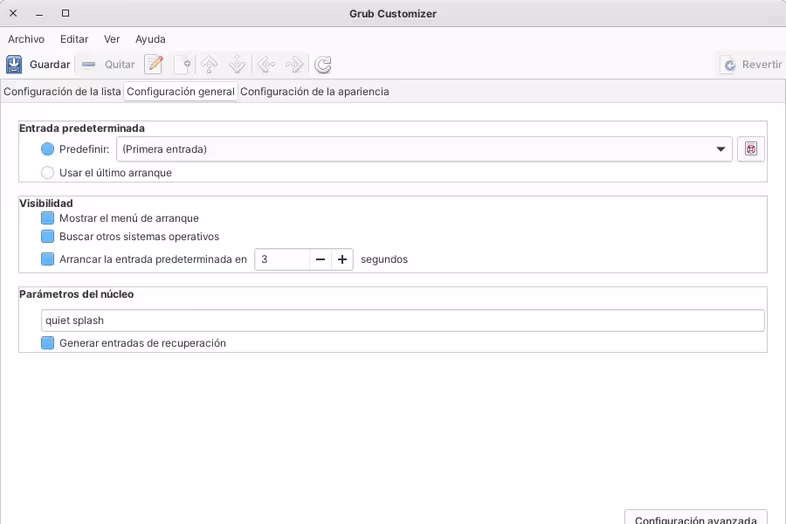
Task: Click the reload refresh icon
Action: pyautogui.click(x=323, y=65)
